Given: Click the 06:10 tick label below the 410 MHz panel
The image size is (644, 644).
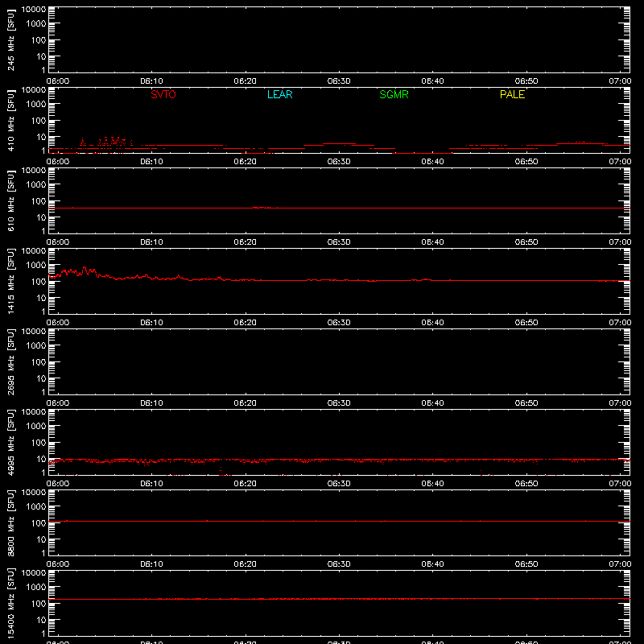Looking at the screenshot, I should pyautogui.click(x=151, y=162).
